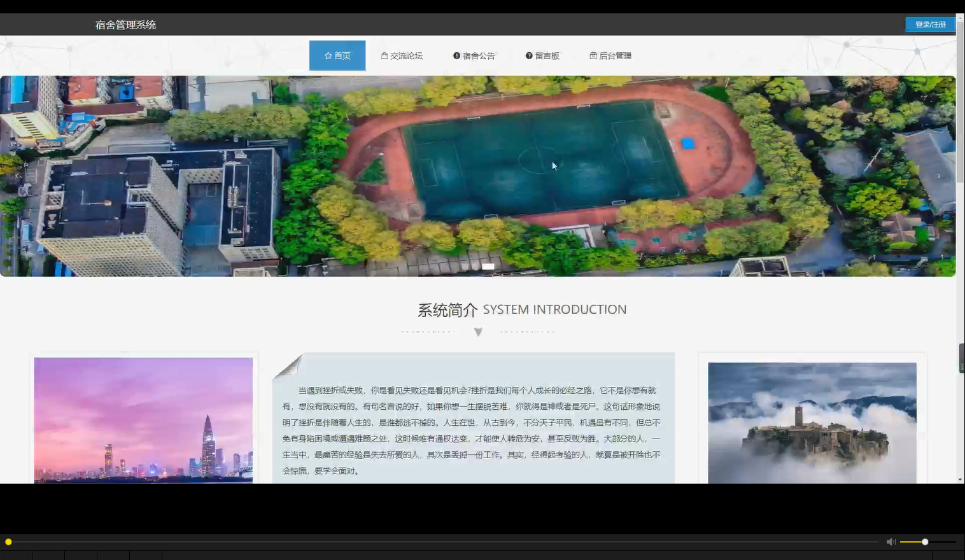The width and height of the screenshot is (965, 560).
Task: Open the 交流论坛 navigation tab
Action: click(402, 55)
